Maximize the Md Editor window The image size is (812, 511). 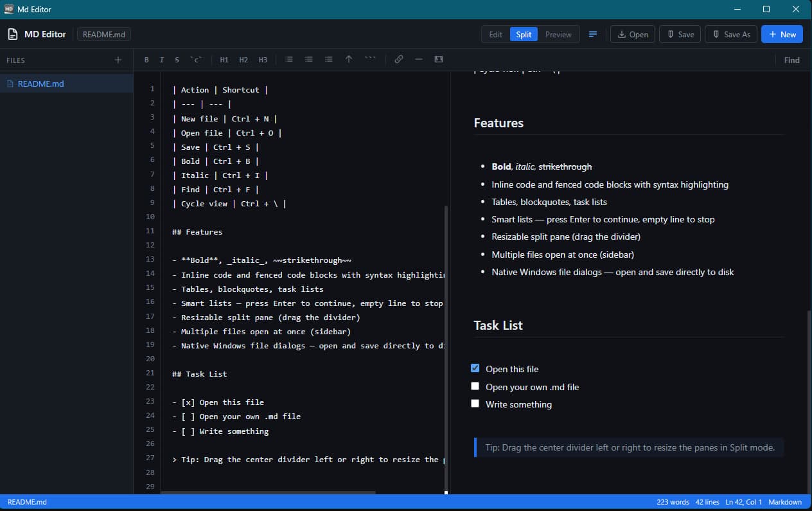[766, 9]
